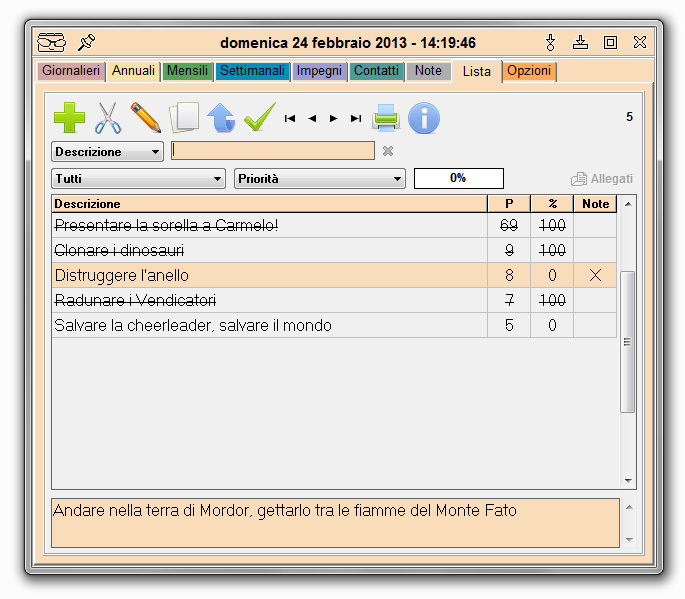Screen dimensions: 685x599
Task: Click priority value 69
Action: pos(509,225)
